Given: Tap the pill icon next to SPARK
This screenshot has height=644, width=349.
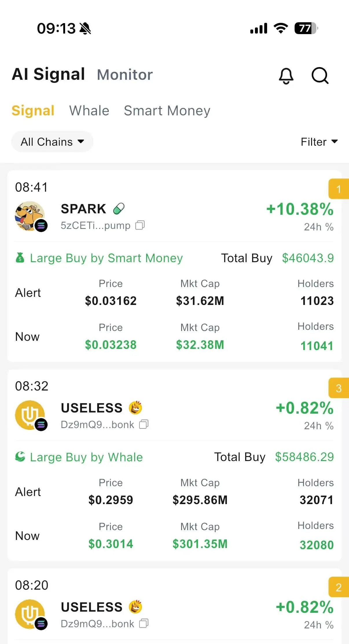Looking at the screenshot, I should tap(119, 208).
